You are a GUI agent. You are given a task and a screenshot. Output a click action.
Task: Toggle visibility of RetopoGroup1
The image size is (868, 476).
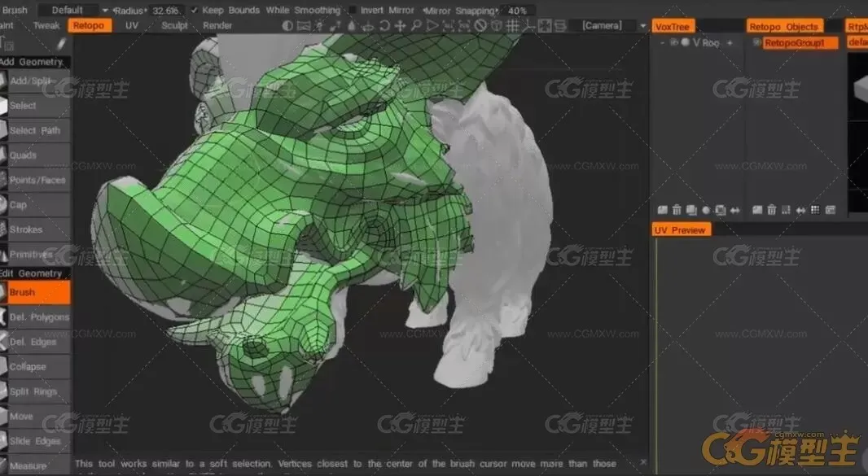756,42
